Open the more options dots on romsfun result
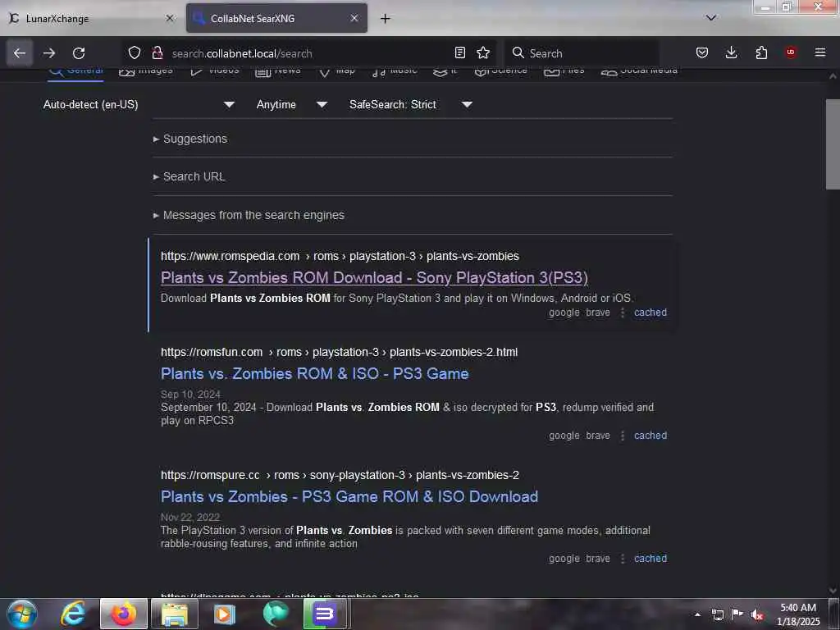Screen dimensions: 840x630 (x=622, y=436)
